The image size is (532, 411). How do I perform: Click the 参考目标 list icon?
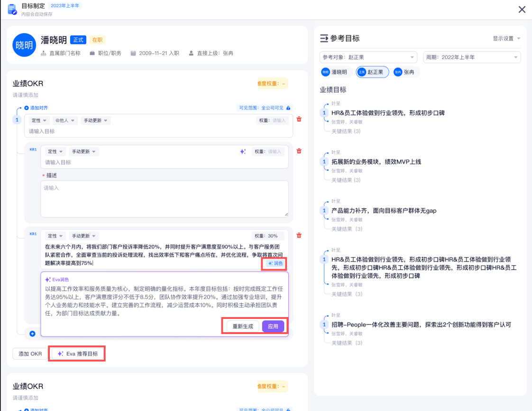324,38
